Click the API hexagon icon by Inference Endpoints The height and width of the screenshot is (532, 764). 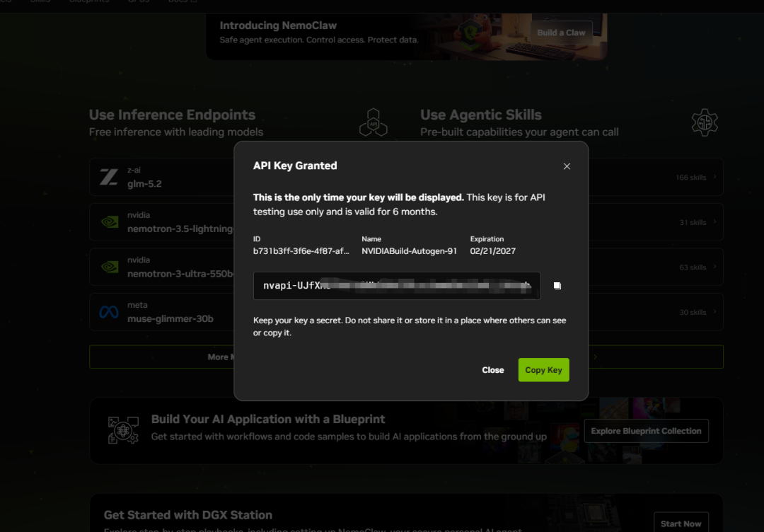(374, 122)
